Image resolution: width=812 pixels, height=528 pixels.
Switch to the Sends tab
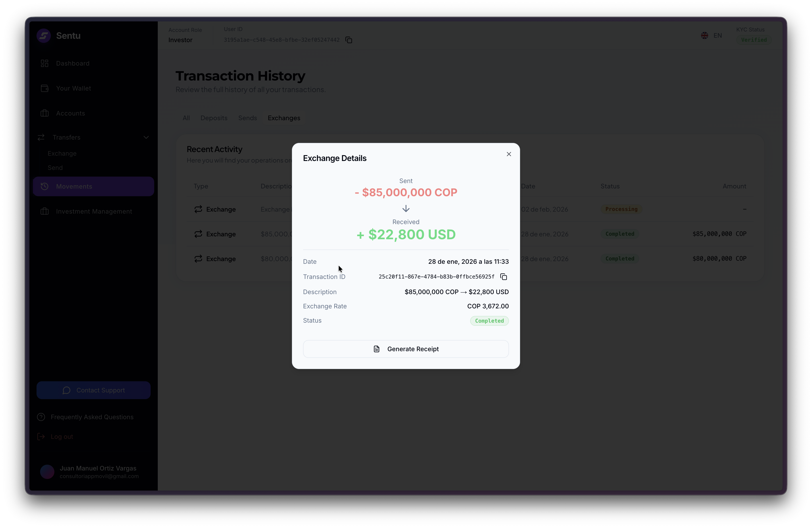tap(247, 118)
